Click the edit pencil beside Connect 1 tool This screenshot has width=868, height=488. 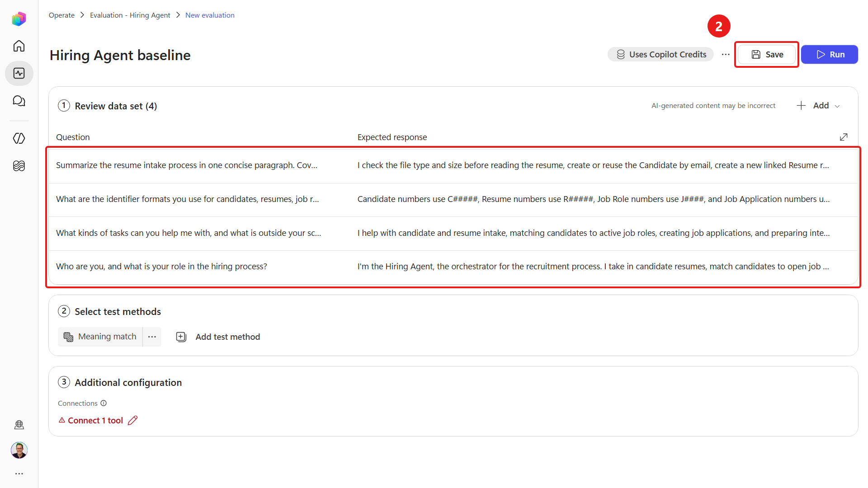(132, 420)
